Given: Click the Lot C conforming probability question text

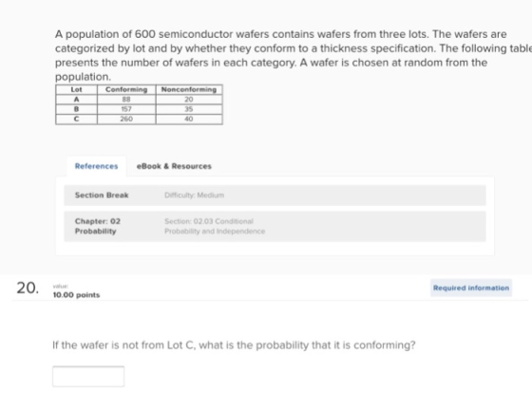Looking at the screenshot, I should 234,345.
